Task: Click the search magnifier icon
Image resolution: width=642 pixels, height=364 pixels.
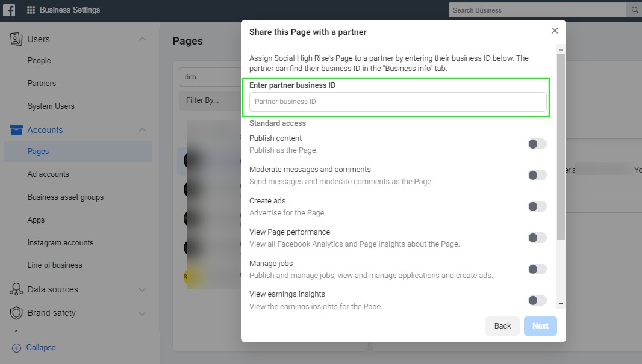Action: click(635, 10)
